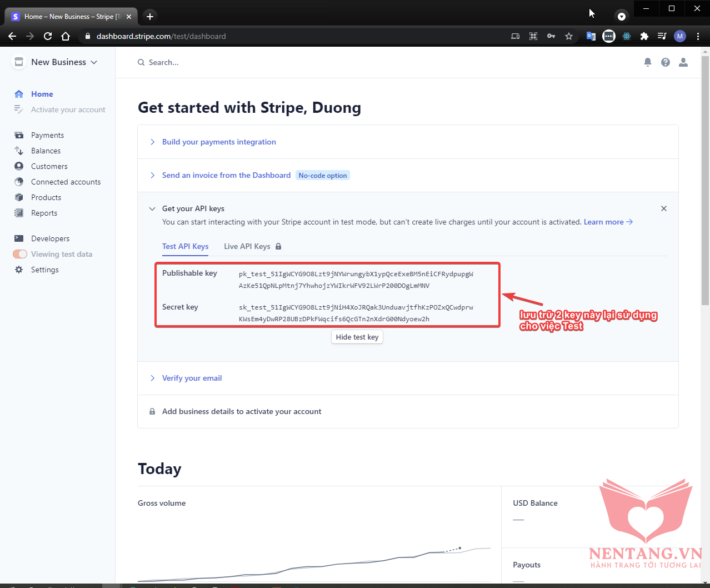
Task: Open the Learn more link
Action: click(608, 222)
